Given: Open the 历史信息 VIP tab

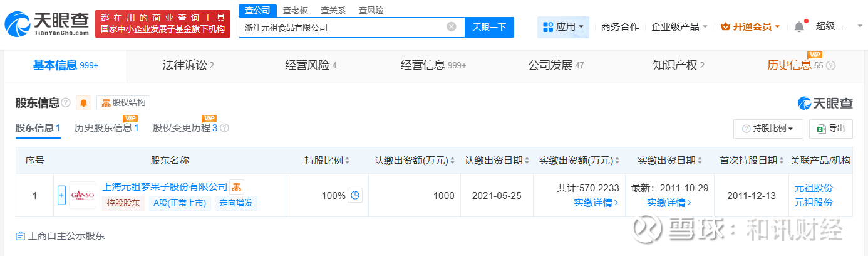Looking at the screenshot, I should click(795, 65).
